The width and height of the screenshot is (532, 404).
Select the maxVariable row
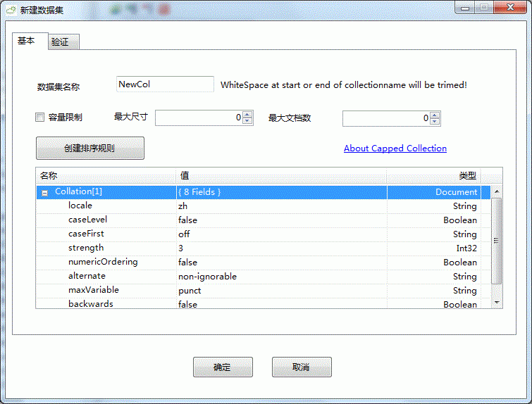pos(264,290)
